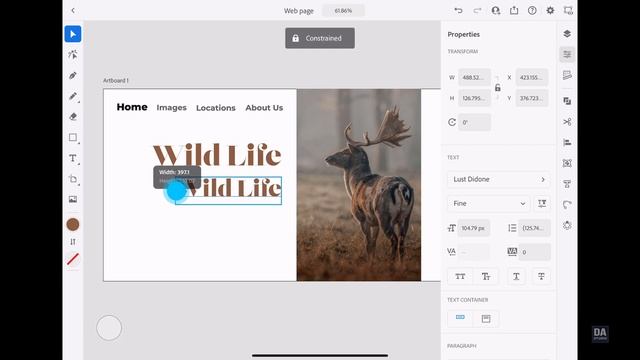Open the Type panel icon
Viewport: 640px width, 360px height.
[567, 184]
